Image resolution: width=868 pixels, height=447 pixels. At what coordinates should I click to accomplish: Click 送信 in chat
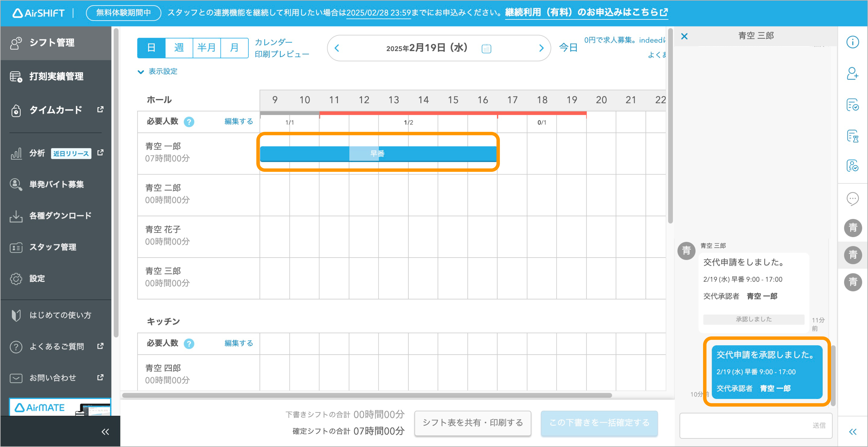point(819,426)
